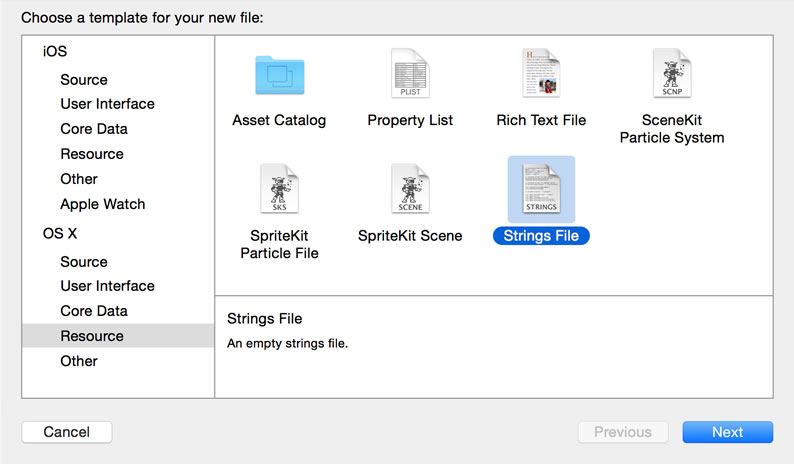
Task: Select the Asset Catalog folder icon
Action: (280, 75)
